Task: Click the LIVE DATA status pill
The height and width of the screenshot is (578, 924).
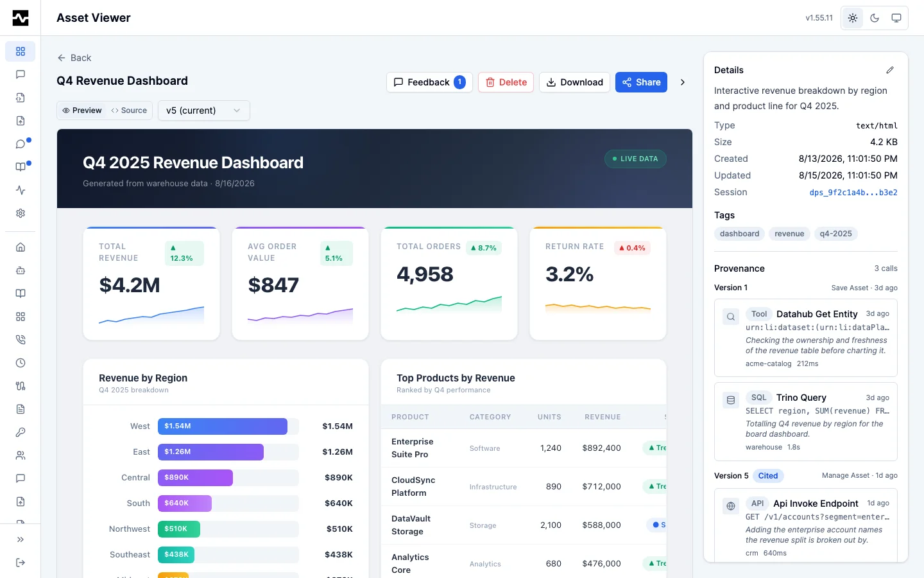Action: click(x=635, y=159)
